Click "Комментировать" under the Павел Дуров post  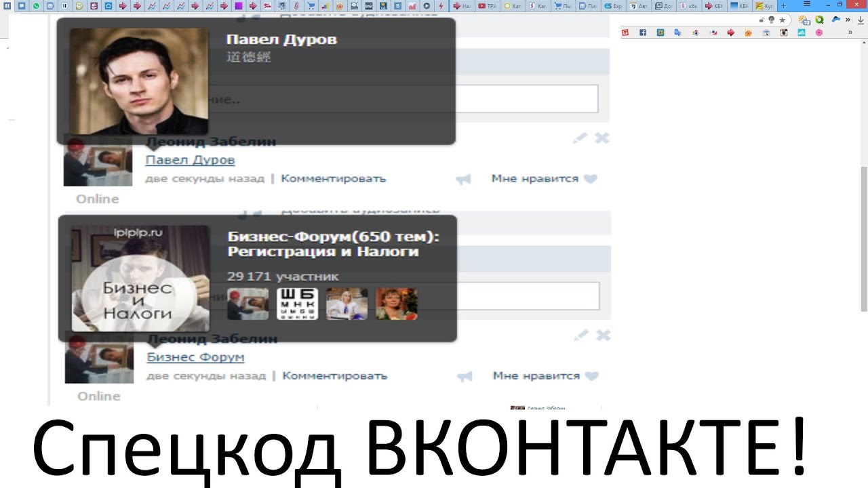pyautogui.click(x=334, y=179)
